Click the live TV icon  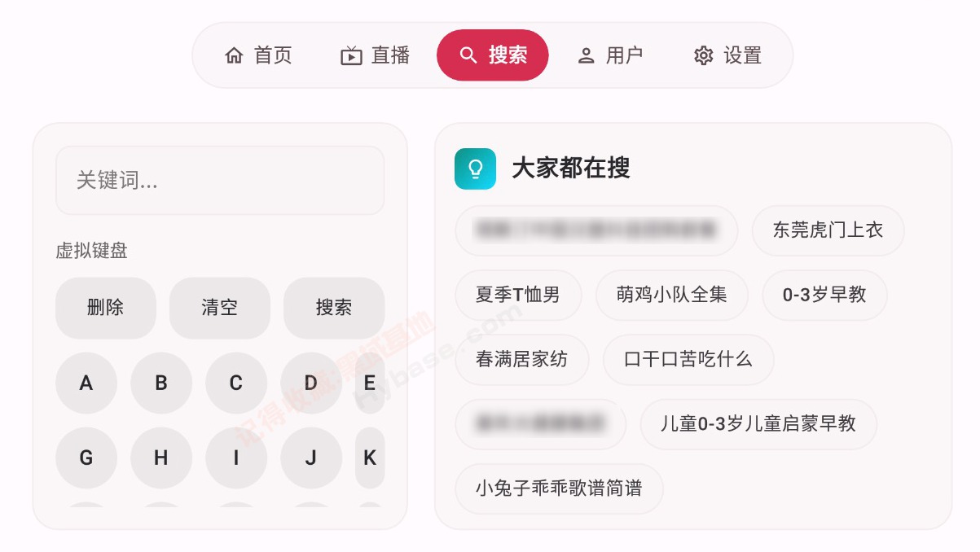pyautogui.click(x=351, y=55)
